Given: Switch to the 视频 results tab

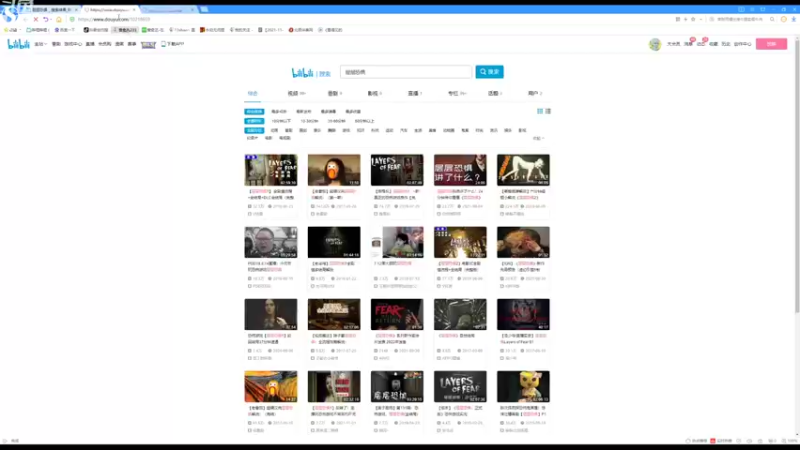Looking at the screenshot, I should [x=296, y=93].
